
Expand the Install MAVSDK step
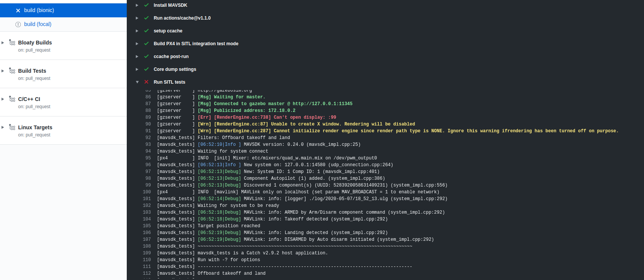(x=137, y=5)
